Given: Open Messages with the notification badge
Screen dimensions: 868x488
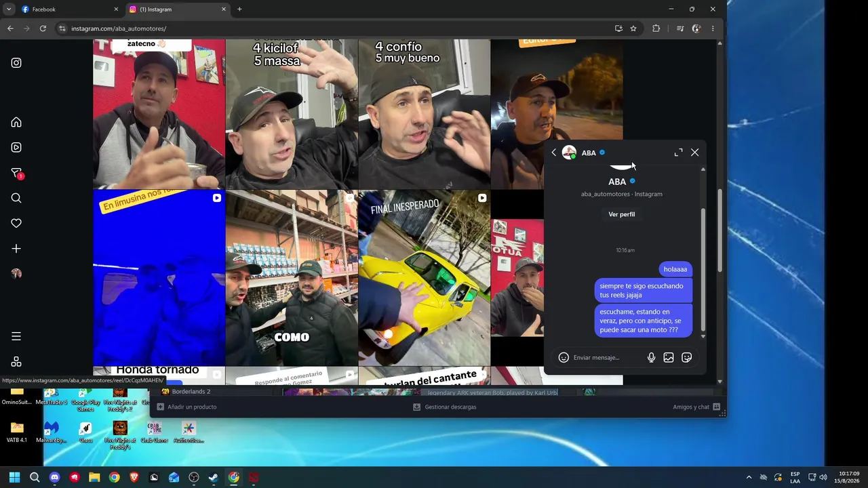Looking at the screenshot, I should (x=17, y=173).
